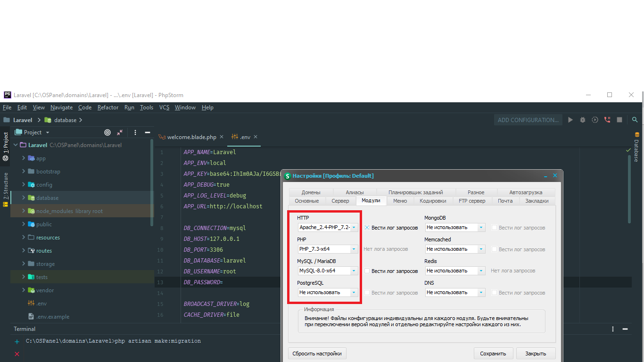The height and width of the screenshot is (362, 644).
Task: Open the Database tool window sidebar
Action: [x=636, y=147]
